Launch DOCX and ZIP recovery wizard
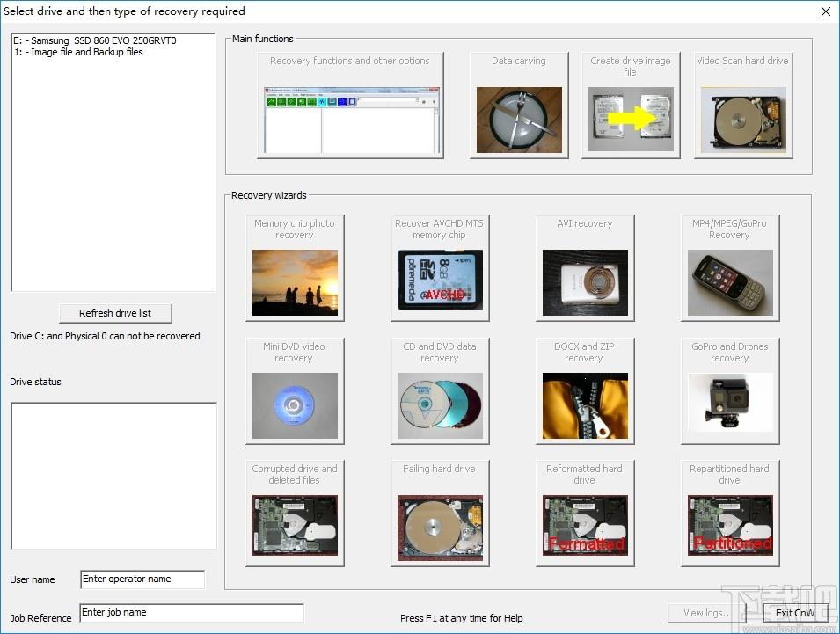Image resolution: width=840 pixels, height=634 pixels. point(585,391)
